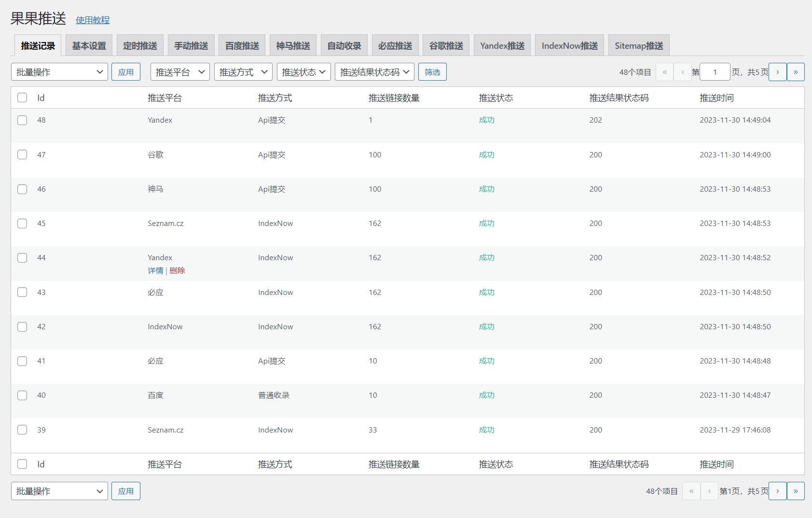This screenshot has height=518, width=812.
Task: Check the row with Id 46
Action: tap(22, 189)
